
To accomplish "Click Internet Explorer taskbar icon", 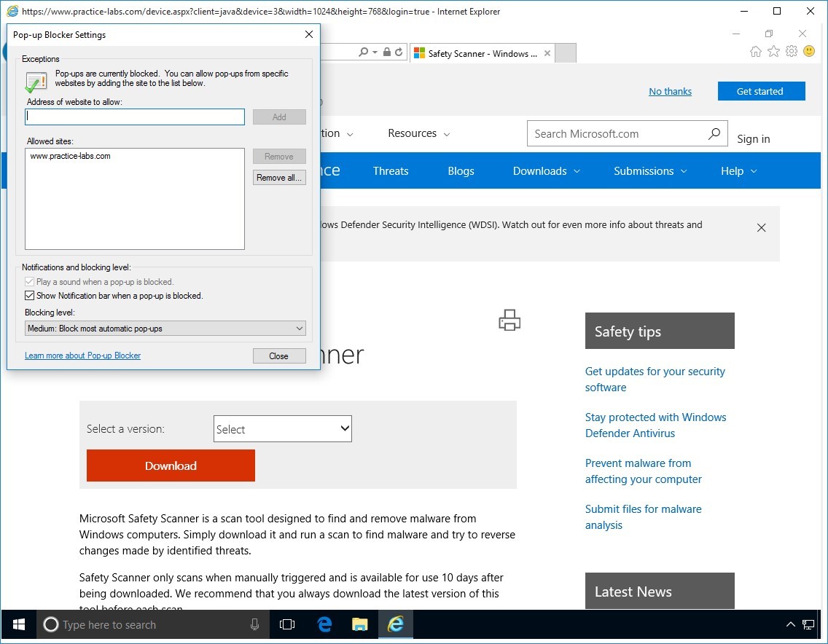I will (x=396, y=625).
